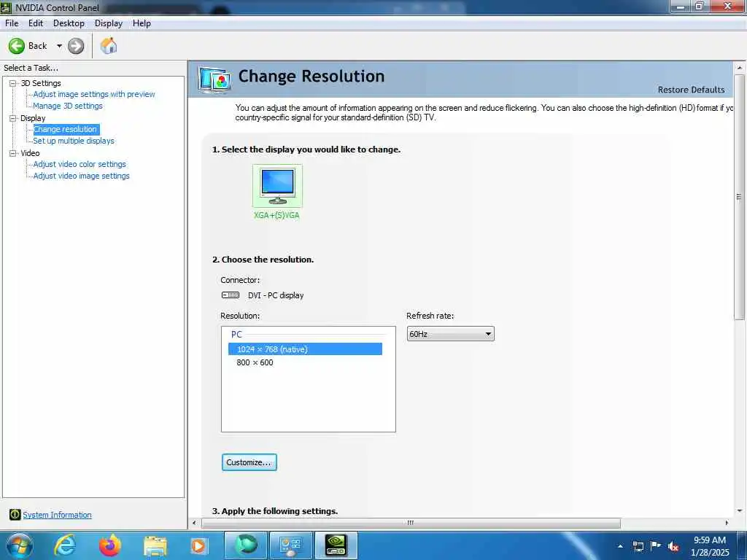Select the XGA+(S)VGA monitor icon
The width and height of the screenshot is (747, 560).
tap(277, 186)
